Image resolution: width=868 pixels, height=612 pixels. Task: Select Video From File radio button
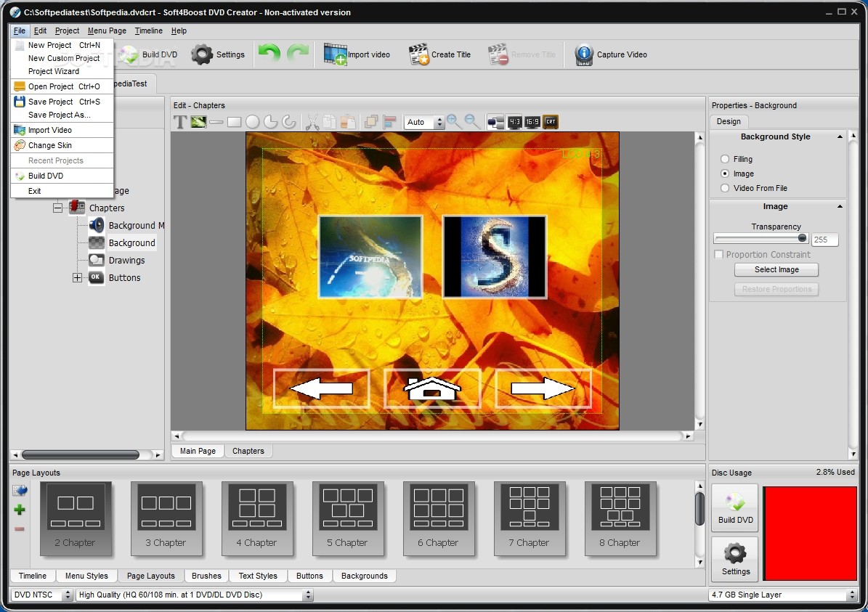pyautogui.click(x=725, y=188)
